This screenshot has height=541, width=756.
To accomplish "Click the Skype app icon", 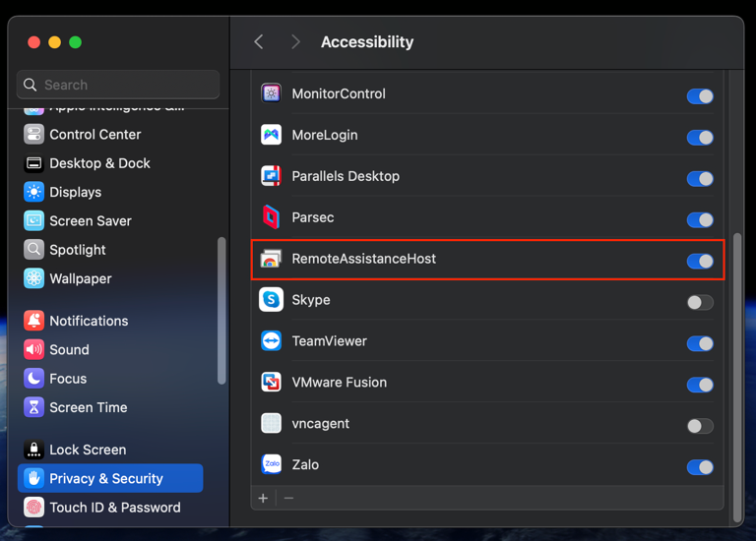I will click(271, 300).
